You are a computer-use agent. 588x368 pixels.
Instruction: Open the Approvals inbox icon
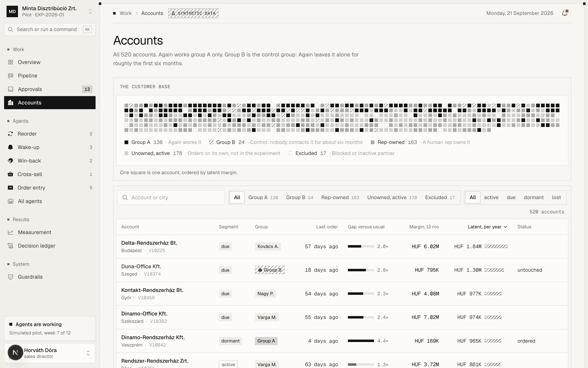point(11,89)
